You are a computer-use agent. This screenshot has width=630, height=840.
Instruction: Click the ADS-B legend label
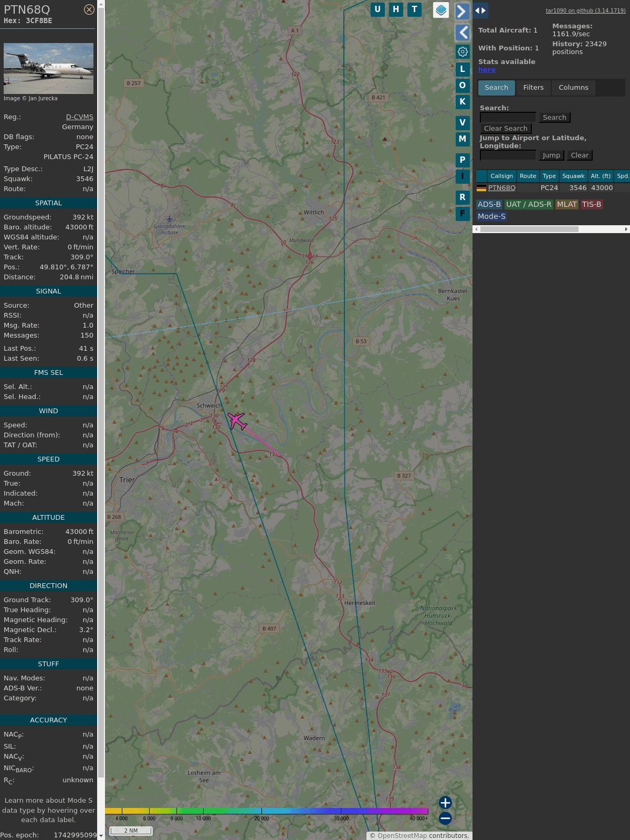pos(489,204)
